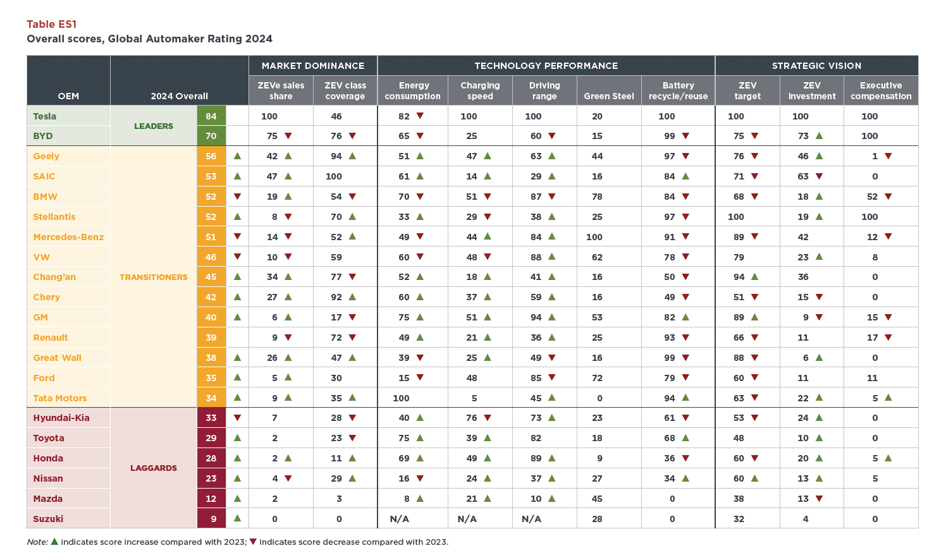The width and height of the screenshot is (946, 560).
Task: Click the green arrow by Chang'an's ZEV target score
Action: (754, 277)
